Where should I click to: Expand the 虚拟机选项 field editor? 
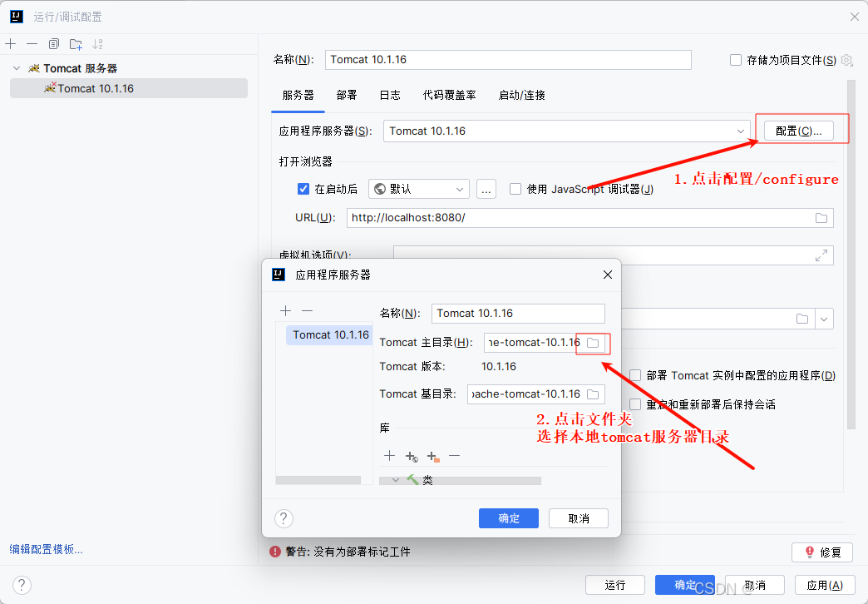(x=821, y=255)
